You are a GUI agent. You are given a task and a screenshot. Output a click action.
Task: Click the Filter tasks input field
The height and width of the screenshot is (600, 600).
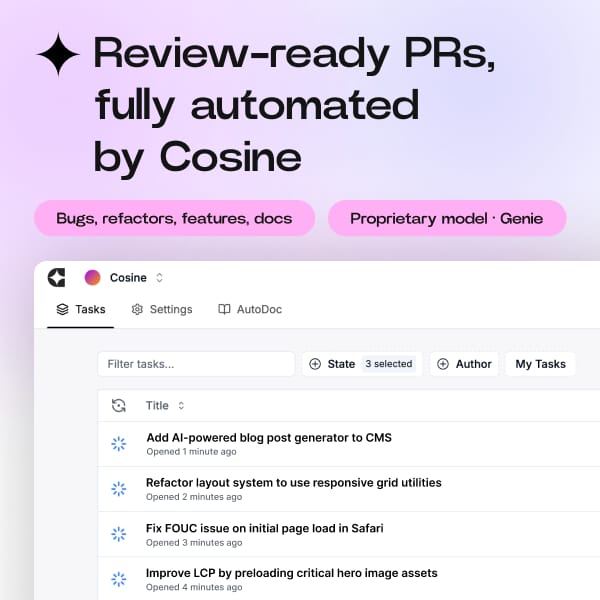click(x=196, y=364)
